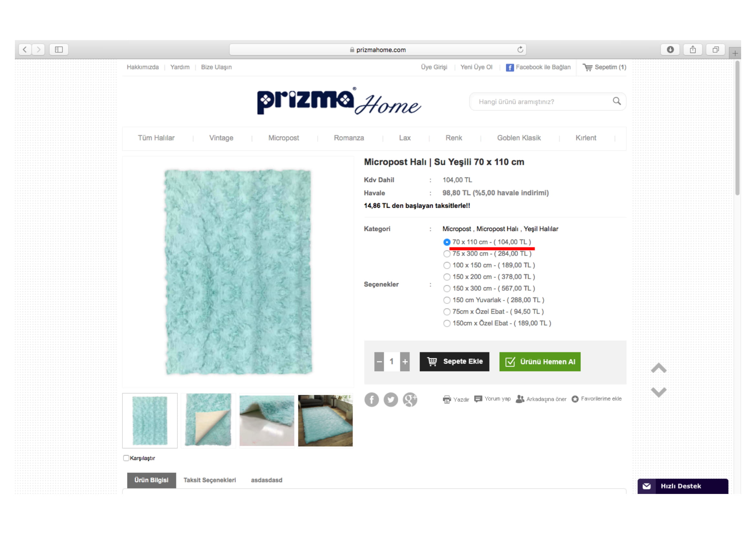Select 100 x 150 cm option
This screenshot has height=534, width=756.
click(x=447, y=265)
